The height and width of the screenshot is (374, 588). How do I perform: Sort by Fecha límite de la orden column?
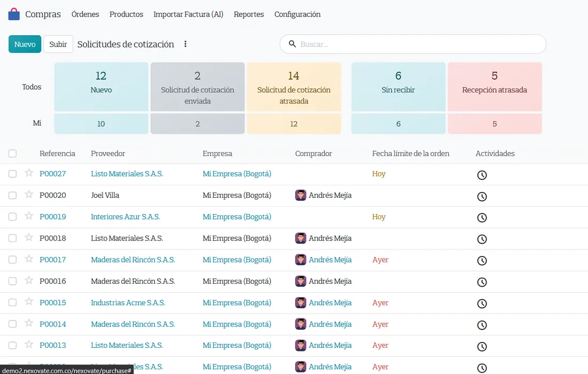click(411, 153)
